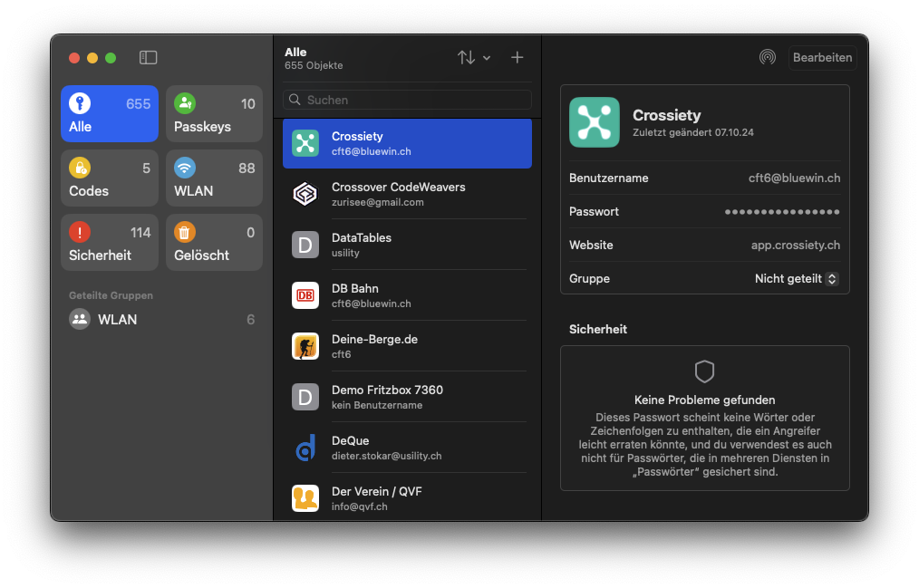The width and height of the screenshot is (919, 588).
Task: Click the yellow Codes lock icon
Action: (80, 169)
